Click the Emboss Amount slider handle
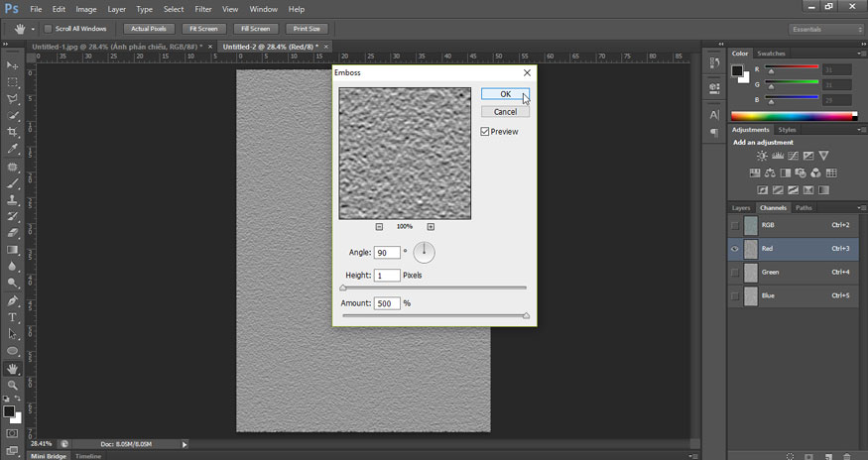 click(x=526, y=315)
